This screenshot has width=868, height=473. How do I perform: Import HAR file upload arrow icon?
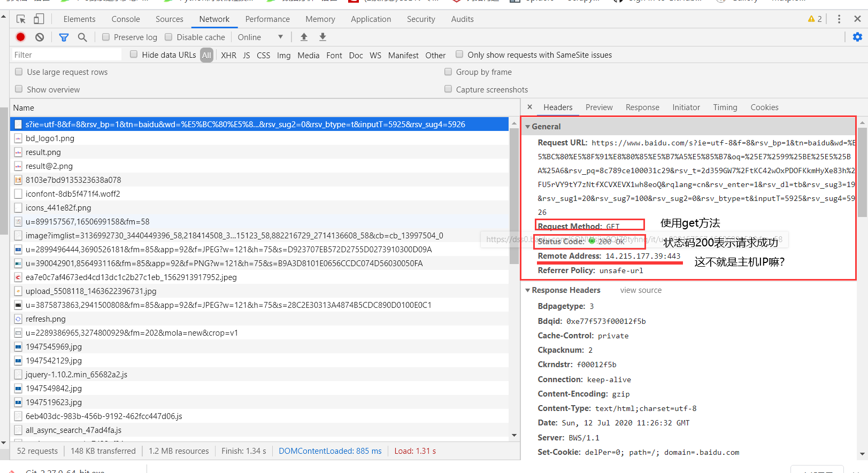pyautogui.click(x=304, y=37)
